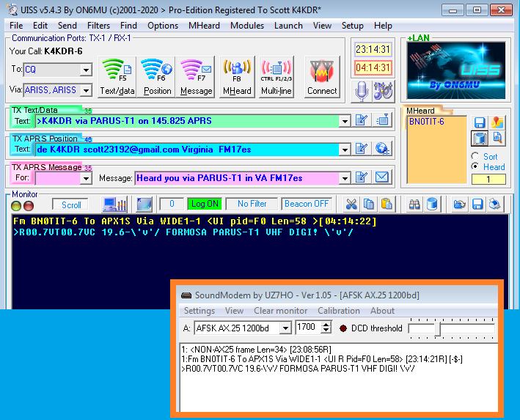Click the No Filter button
Image resolution: width=520 pixels, height=420 pixels.
pyautogui.click(x=252, y=204)
